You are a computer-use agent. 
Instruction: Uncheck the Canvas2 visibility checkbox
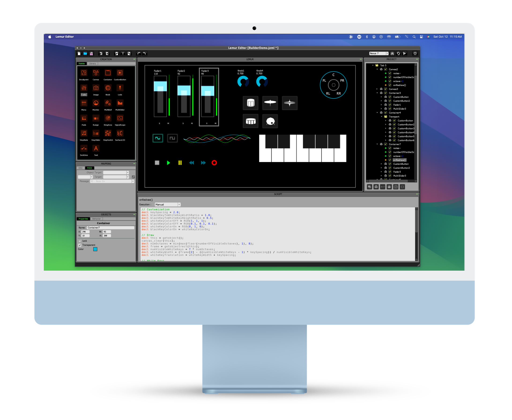[385, 70]
